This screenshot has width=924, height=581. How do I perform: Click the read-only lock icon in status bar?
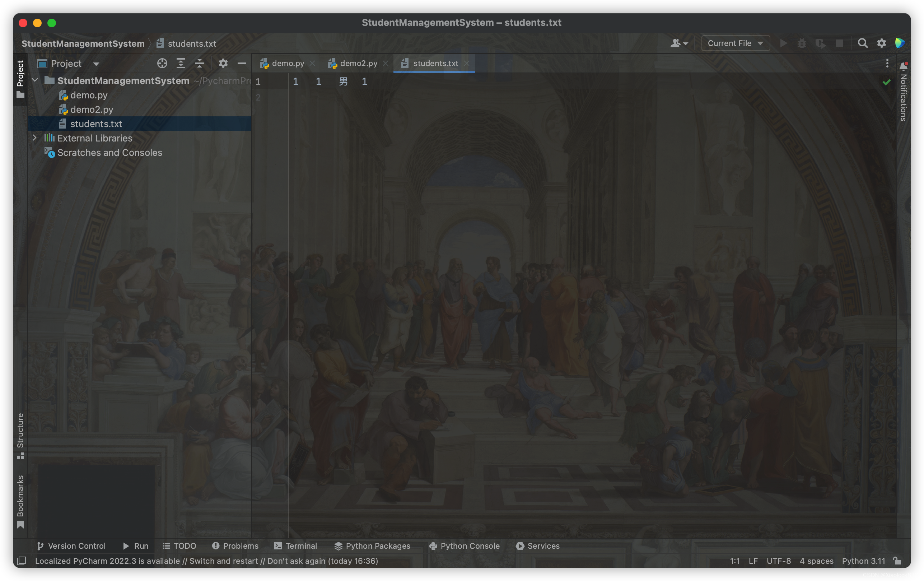click(897, 561)
